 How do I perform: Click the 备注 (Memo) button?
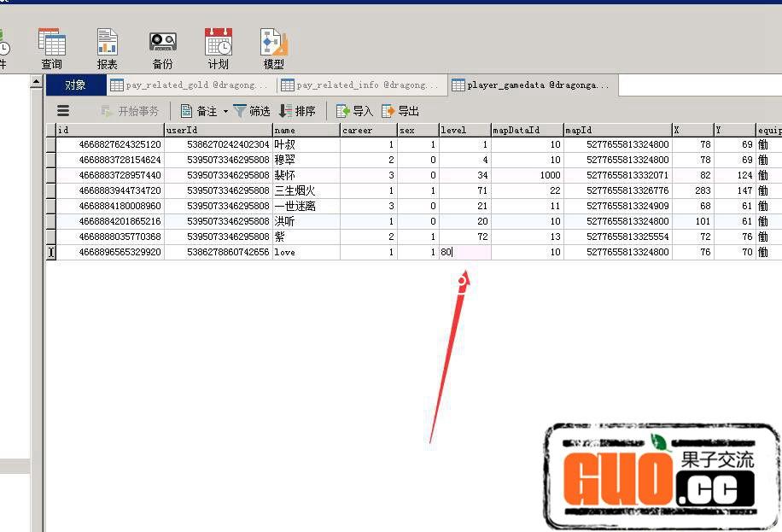pos(198,111)
